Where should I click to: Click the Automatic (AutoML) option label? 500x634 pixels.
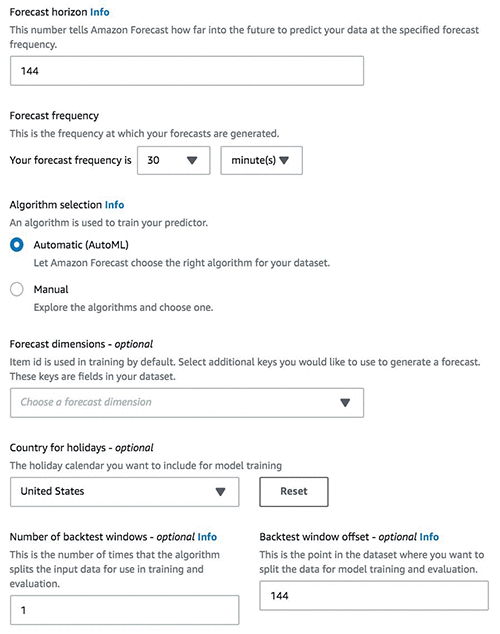coord(81,245)
